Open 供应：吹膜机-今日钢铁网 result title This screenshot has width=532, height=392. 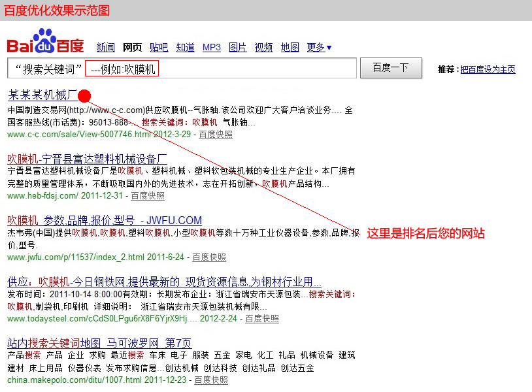(164, 282)
